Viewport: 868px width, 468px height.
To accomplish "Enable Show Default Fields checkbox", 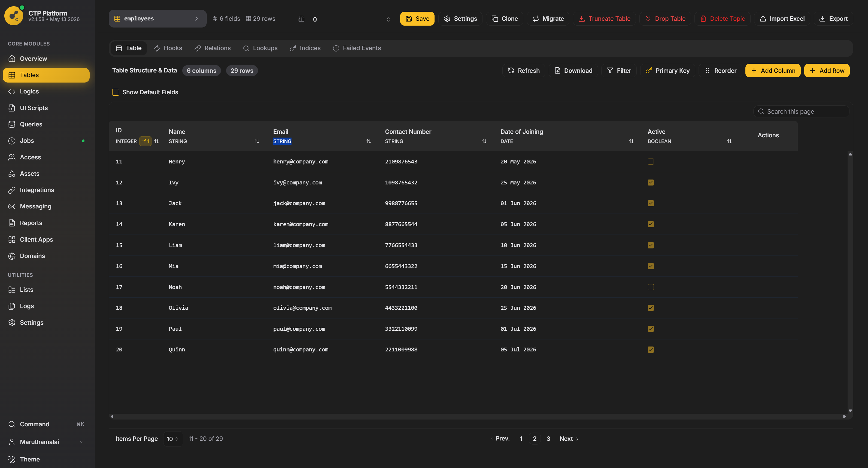I will [x=116, y=92].
